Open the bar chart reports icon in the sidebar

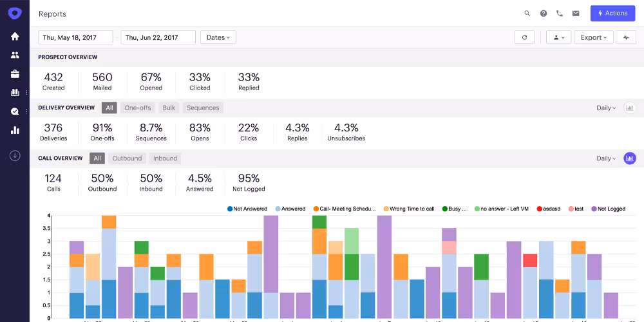[15, 130]
